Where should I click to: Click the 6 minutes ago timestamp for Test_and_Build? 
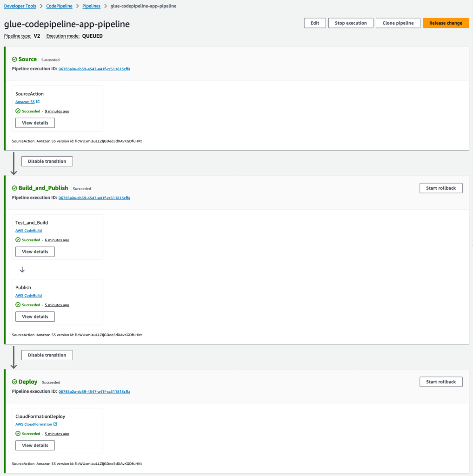point(57,240)
